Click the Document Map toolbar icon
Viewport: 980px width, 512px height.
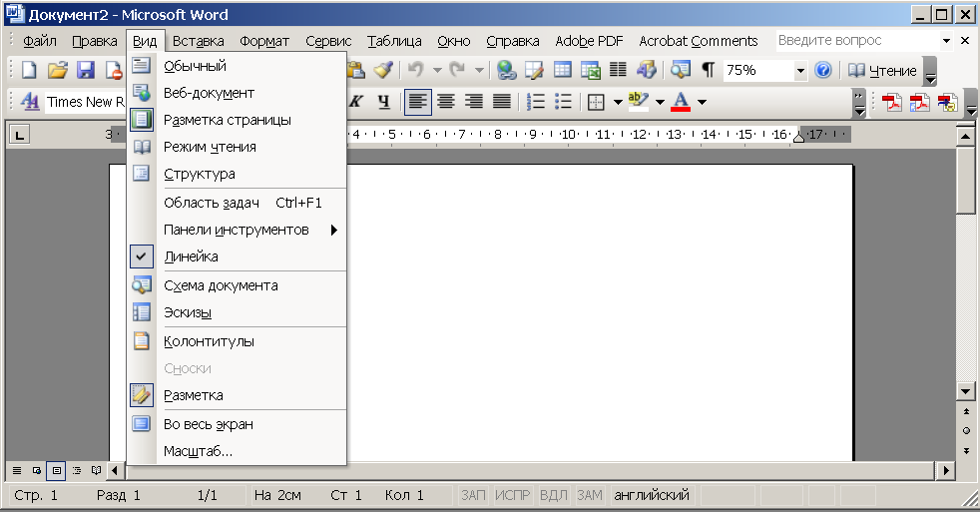(x=680, y=70)
